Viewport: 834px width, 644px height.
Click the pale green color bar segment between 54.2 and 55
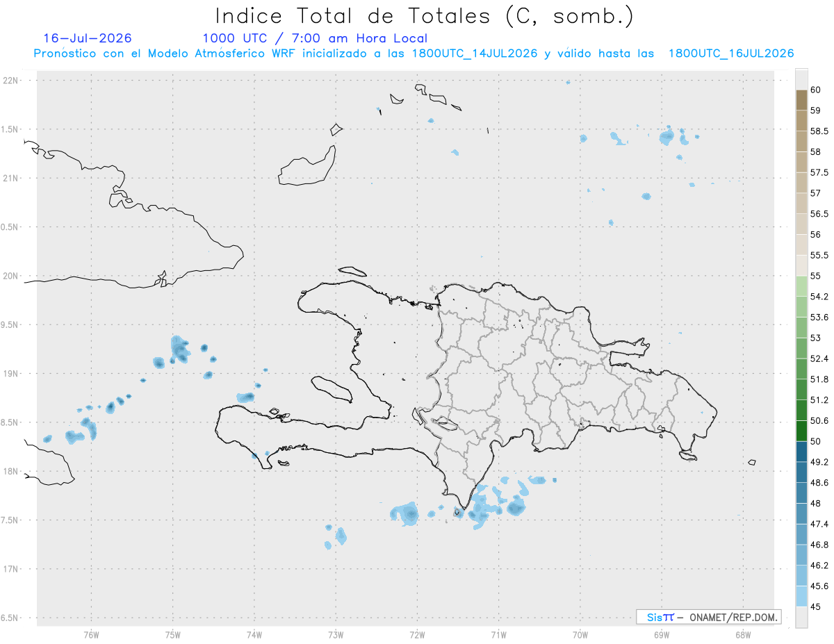[801, 286]
